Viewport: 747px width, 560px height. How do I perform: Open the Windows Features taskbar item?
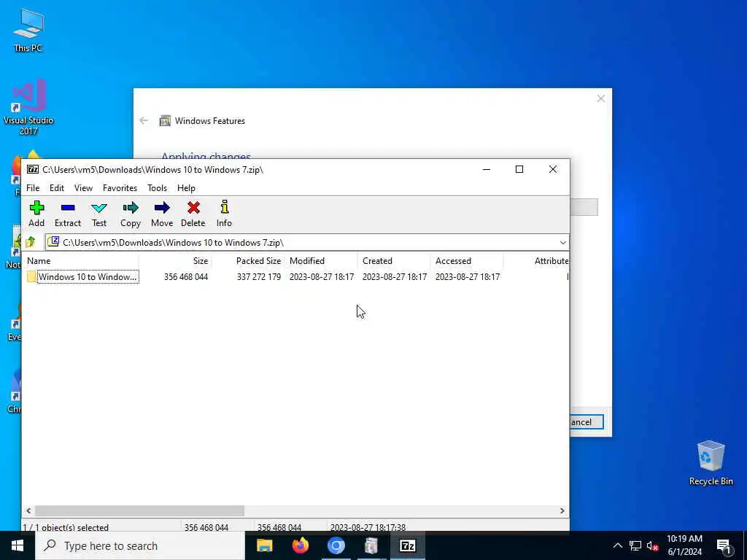[x=371, y=545]
